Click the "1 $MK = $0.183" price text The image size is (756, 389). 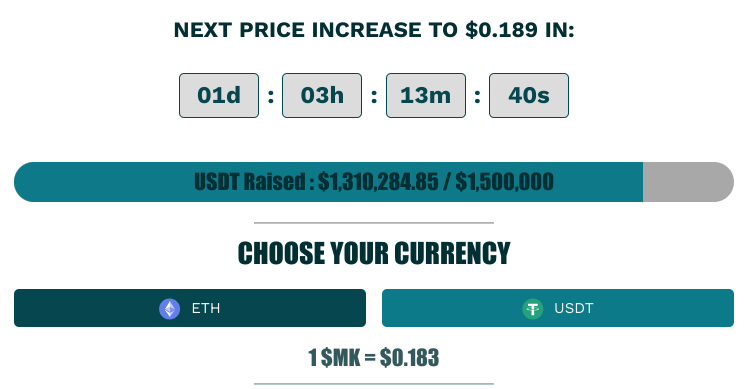[374, 358]
